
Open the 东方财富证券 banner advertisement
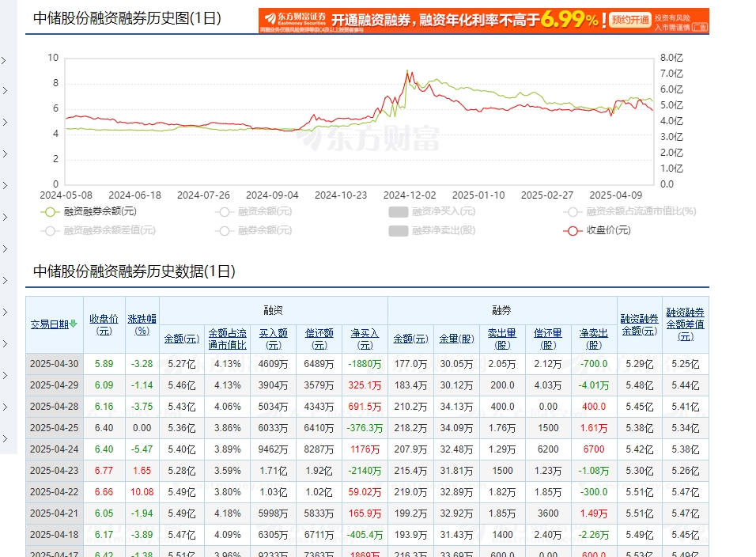[484, 21]
